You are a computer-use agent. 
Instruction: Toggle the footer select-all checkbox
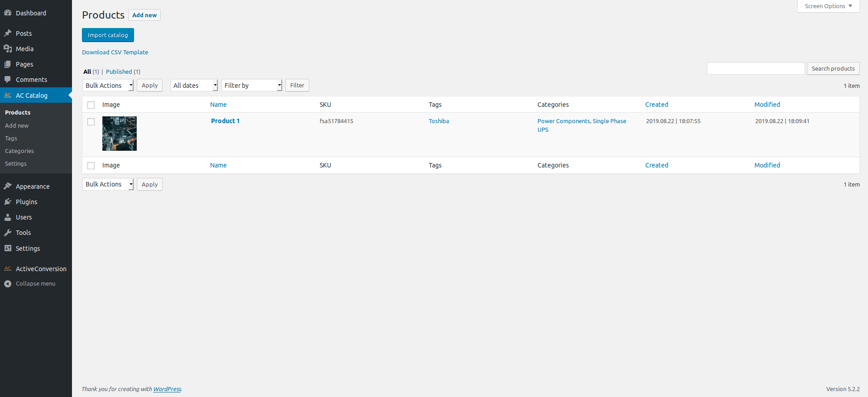point(91,166)
